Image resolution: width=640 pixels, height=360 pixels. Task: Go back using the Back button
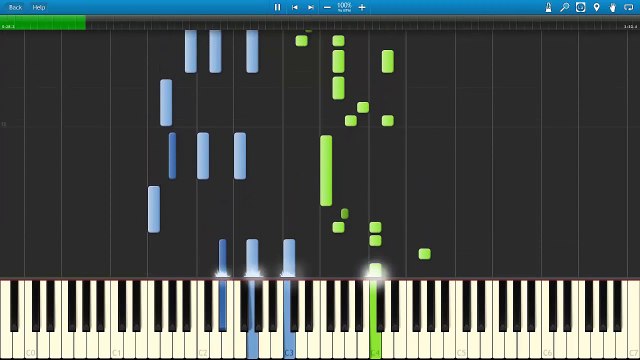pos(16,7)
